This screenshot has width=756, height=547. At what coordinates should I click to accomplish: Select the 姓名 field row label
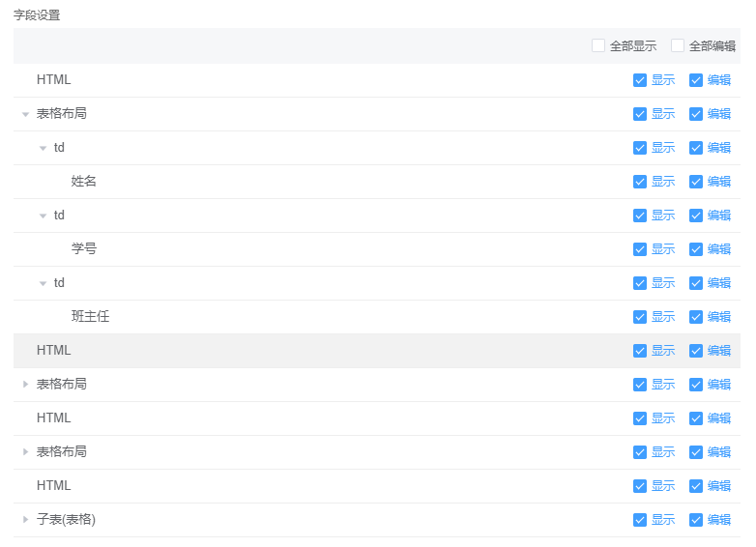click(x=84, y=182)
